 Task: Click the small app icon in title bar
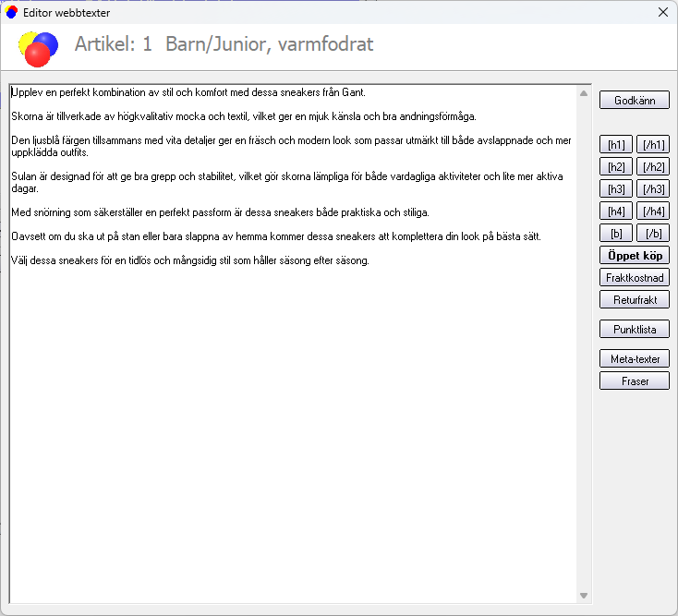12,12
